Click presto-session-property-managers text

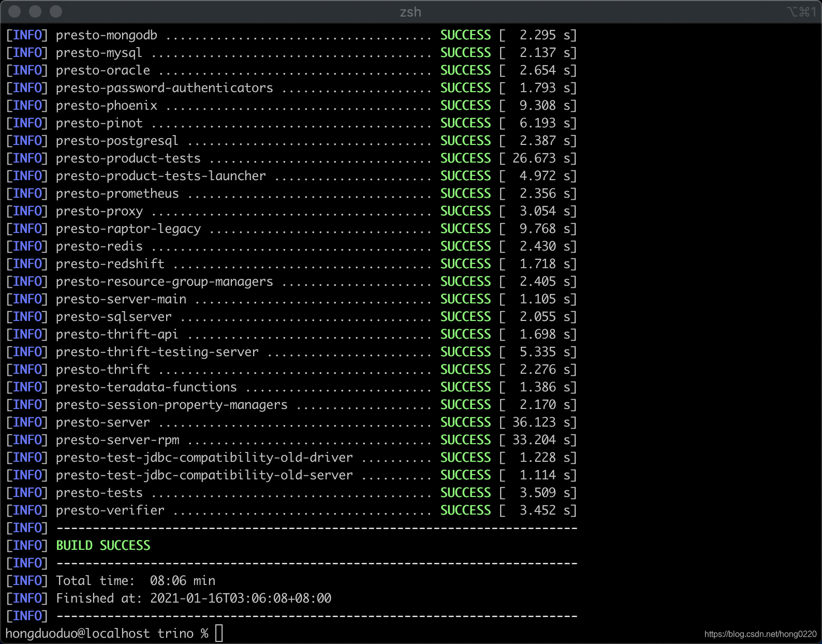[172, 405]
